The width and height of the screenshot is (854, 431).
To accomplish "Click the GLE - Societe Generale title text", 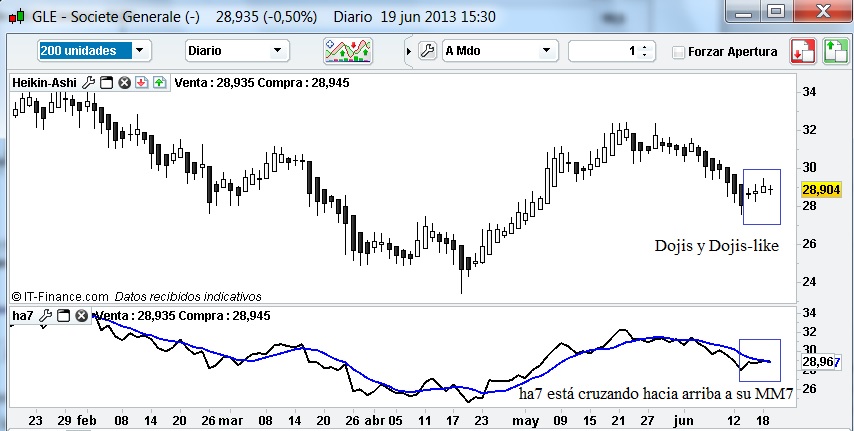I will point(115,17).
